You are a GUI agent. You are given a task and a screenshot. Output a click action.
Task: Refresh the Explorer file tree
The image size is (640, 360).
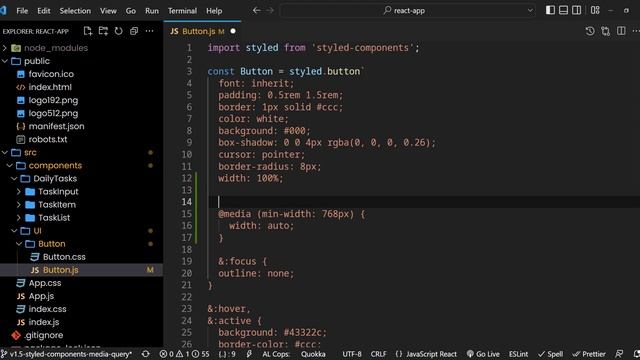pyautogui.click(x=118, y=31)
